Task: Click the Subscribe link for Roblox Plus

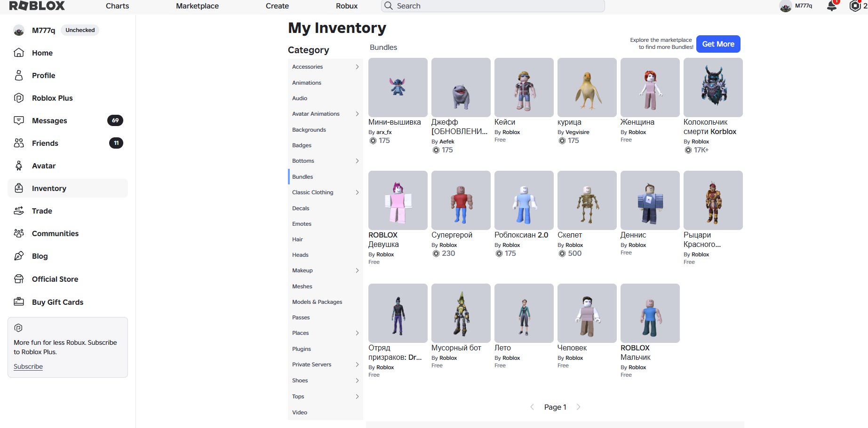Action: pos(28,366)
